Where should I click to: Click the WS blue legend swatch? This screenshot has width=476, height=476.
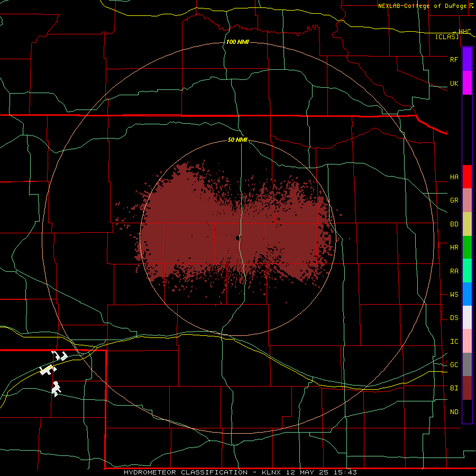[467, 294]
